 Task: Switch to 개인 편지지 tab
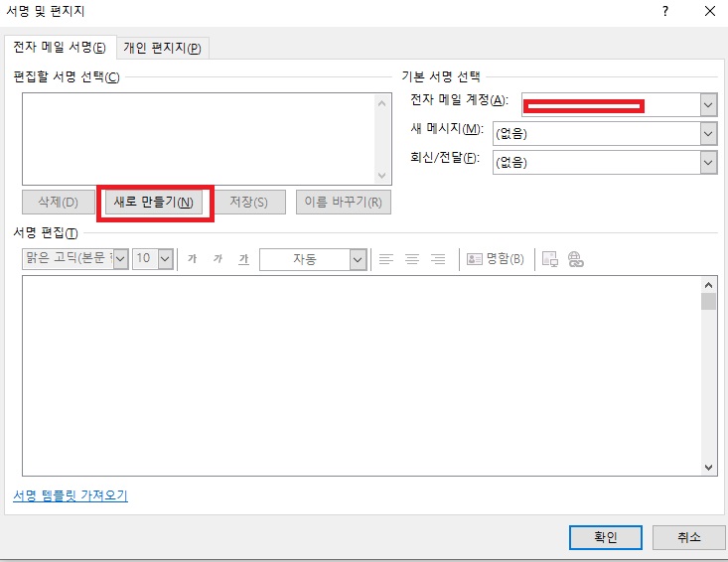pos(163,48)
